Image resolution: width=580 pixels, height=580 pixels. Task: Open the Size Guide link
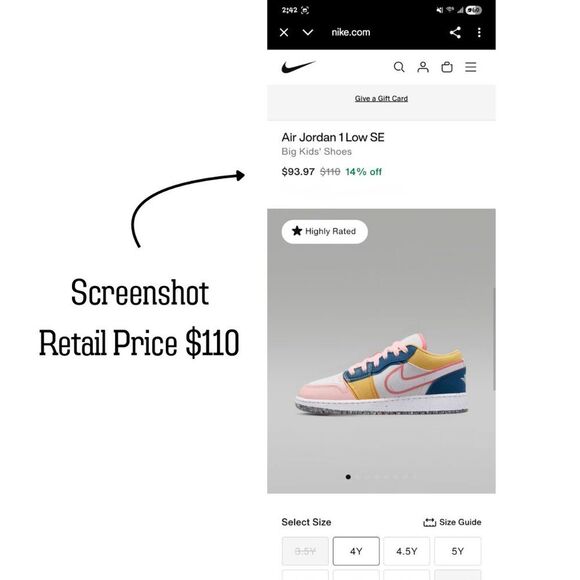[452, 522]
